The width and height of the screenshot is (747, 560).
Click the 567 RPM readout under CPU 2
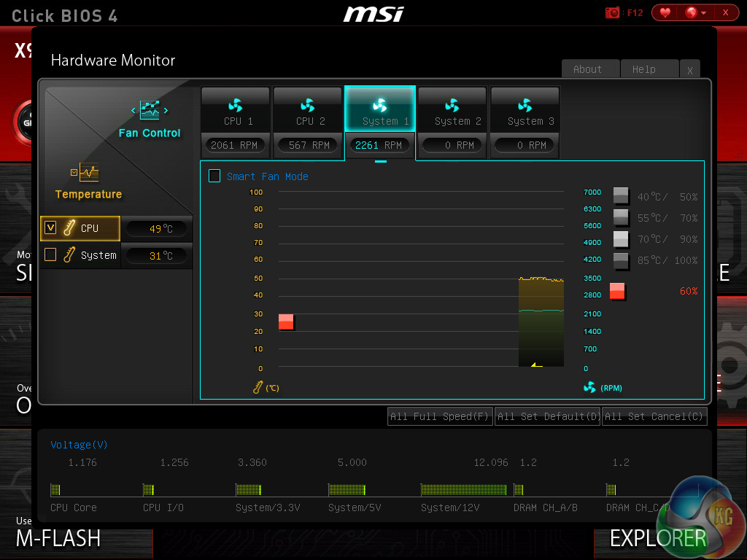tap(309, 145)
